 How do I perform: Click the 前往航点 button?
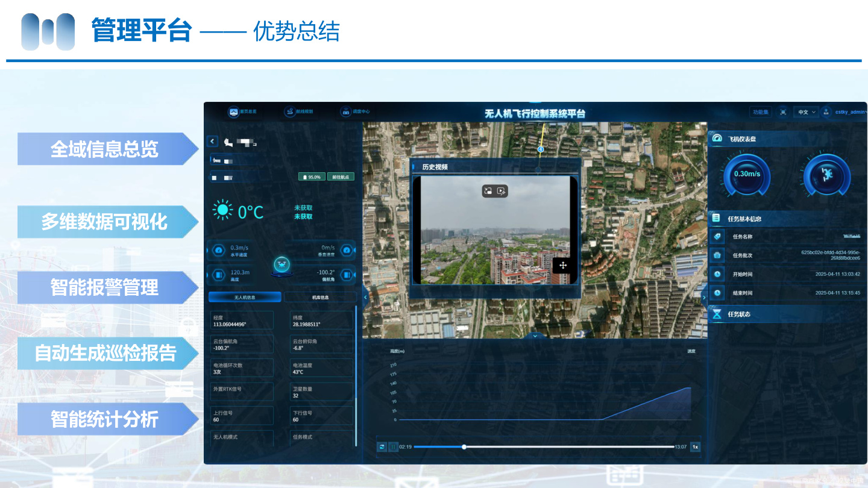[341, 177]
